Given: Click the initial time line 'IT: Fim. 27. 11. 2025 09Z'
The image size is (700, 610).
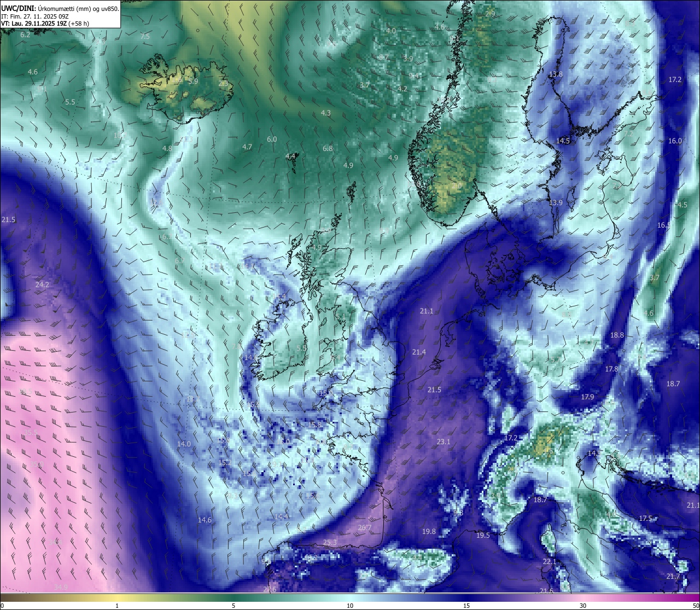Looking at the screenshot, I should coord(35,16).
